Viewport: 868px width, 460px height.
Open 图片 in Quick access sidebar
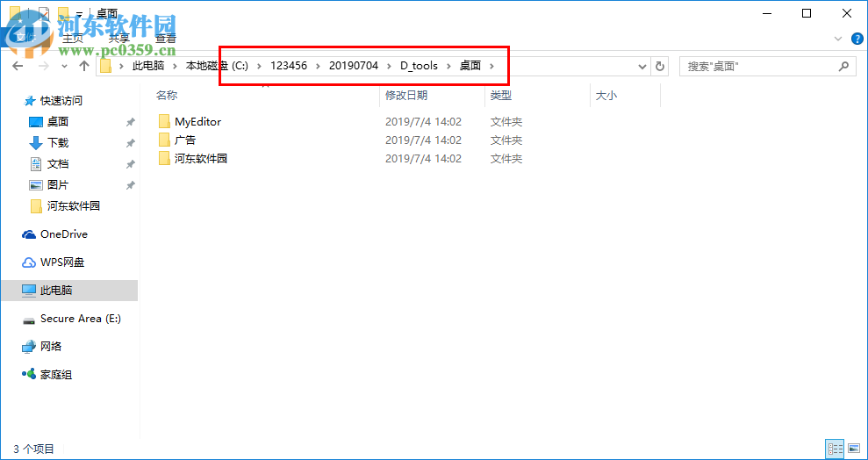click(x=58, y=185)
